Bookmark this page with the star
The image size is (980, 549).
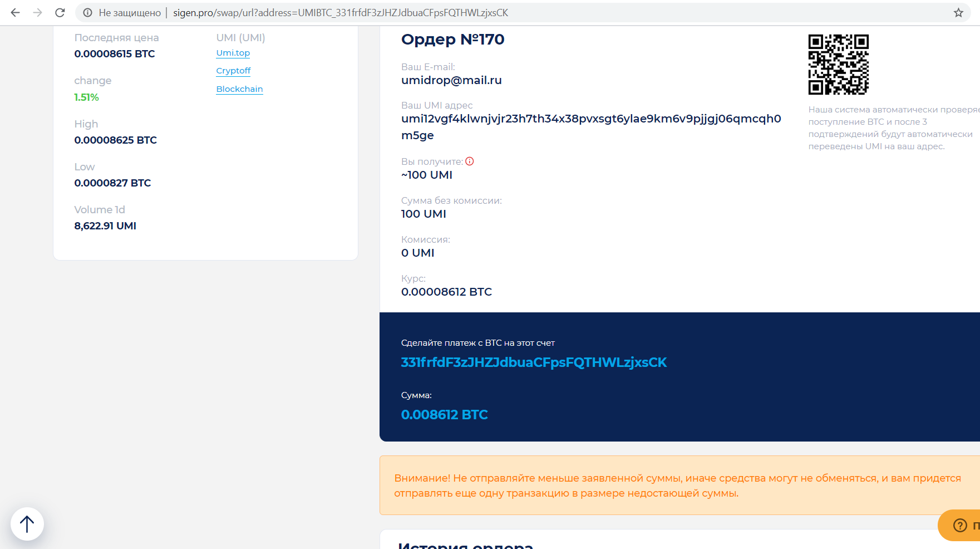[958, 12]
